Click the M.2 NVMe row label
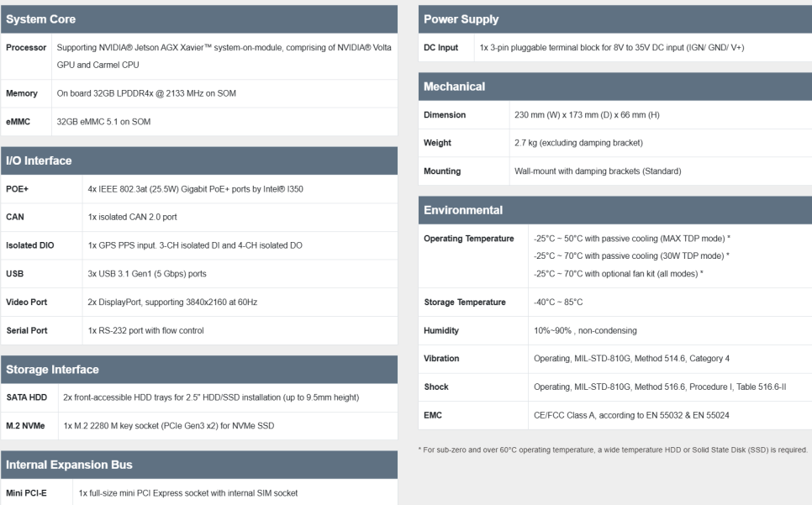Viewport: 812px width, 505px height. tap(27, 425)
